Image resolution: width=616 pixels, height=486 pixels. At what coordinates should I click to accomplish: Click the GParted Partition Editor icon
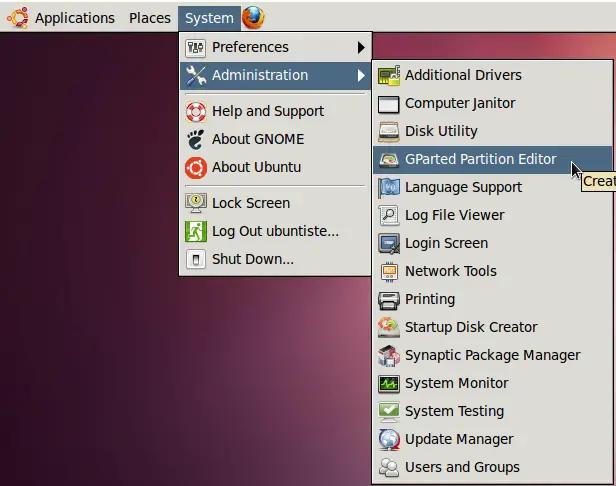[389, 160]
